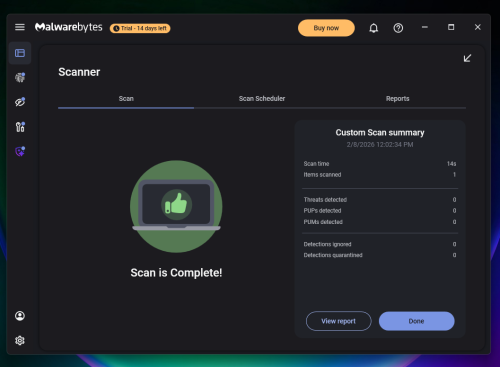Close the Malwarebytes window
The image size is (500, 367).
coord(478,27)
